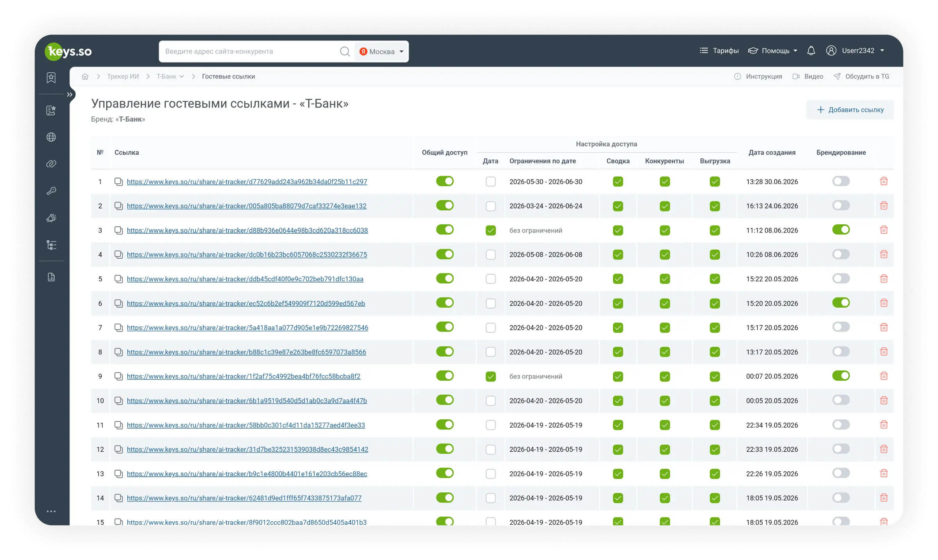Click date range 2026-03-24 - 2026-06-24
938x560 pixels.
pos(546,206)
